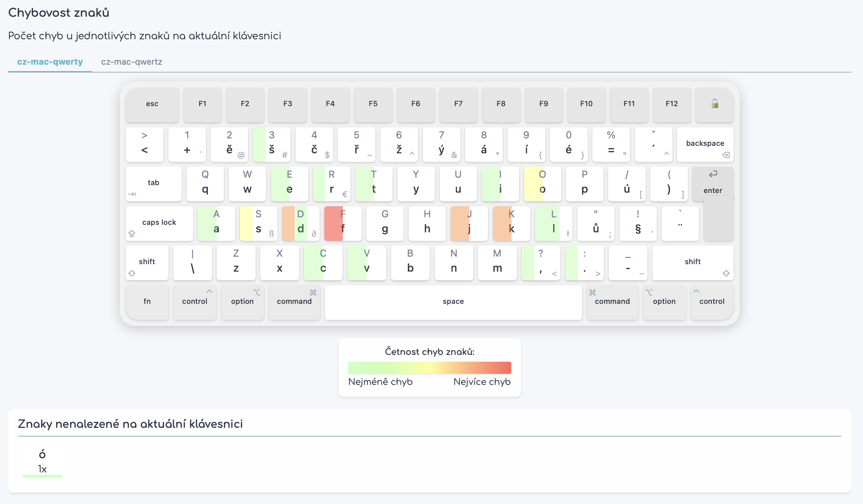Click the yellow-highlighted O key
This screenshot has width=863, height=504.
point(542,183)
